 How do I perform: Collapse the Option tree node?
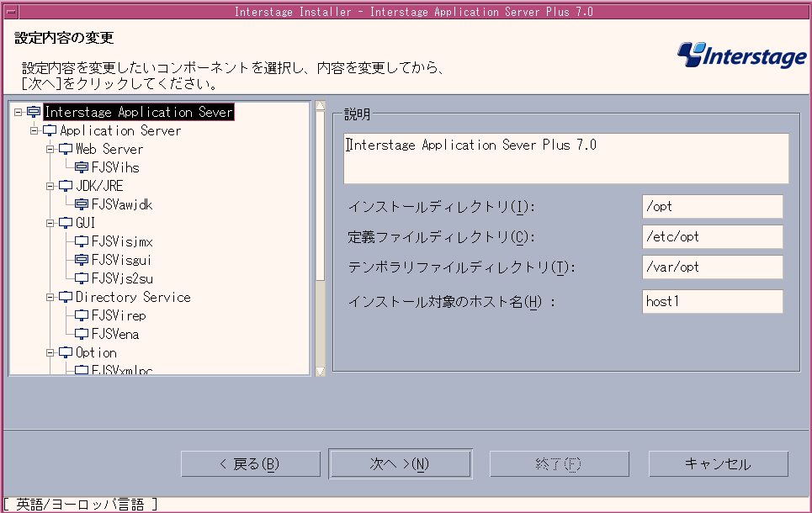coord(50,352)
